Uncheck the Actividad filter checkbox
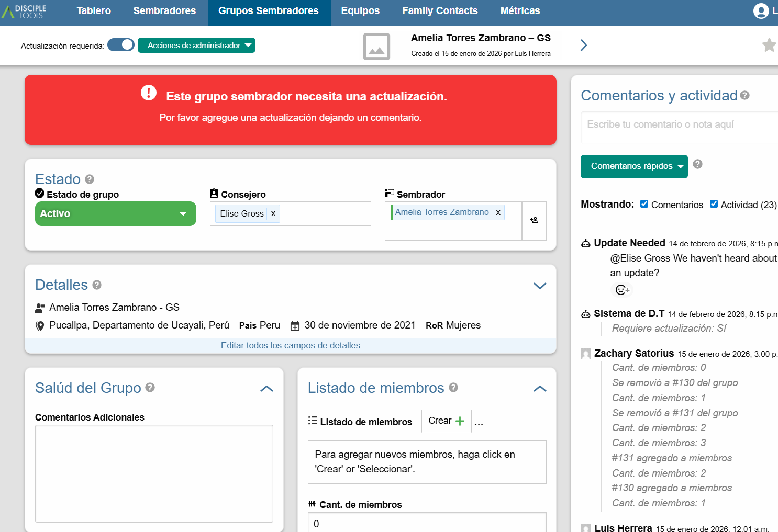The image size is (778, 532). point(714,204)
